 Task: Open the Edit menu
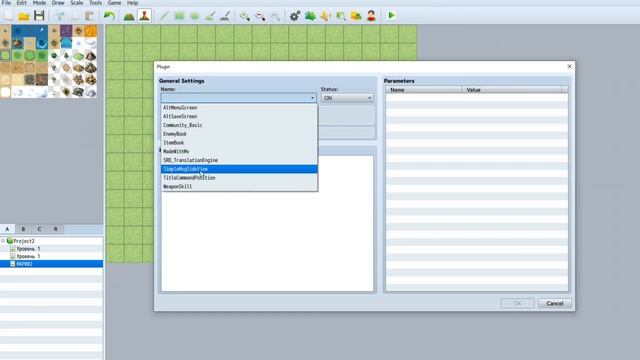(22, 3)
